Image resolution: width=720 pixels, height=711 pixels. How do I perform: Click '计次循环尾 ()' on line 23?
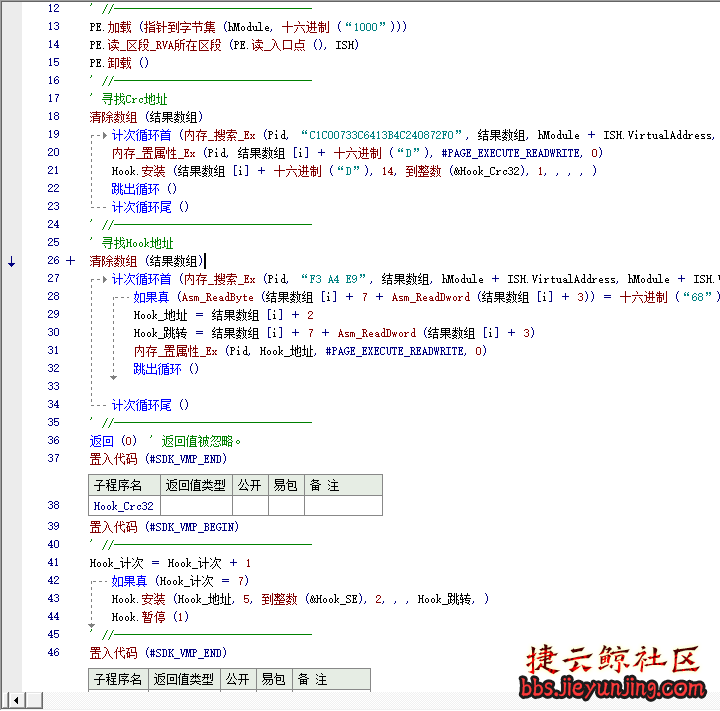tap(150, 207)
